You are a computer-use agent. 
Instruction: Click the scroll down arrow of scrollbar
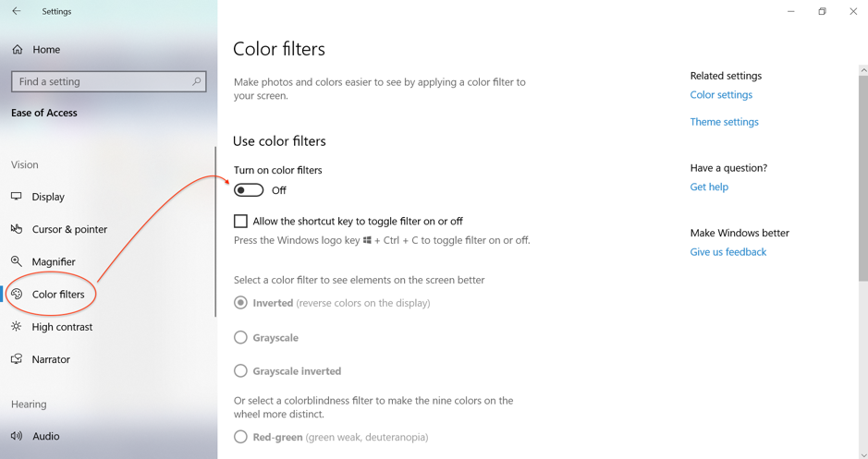(x=863, y=454)
